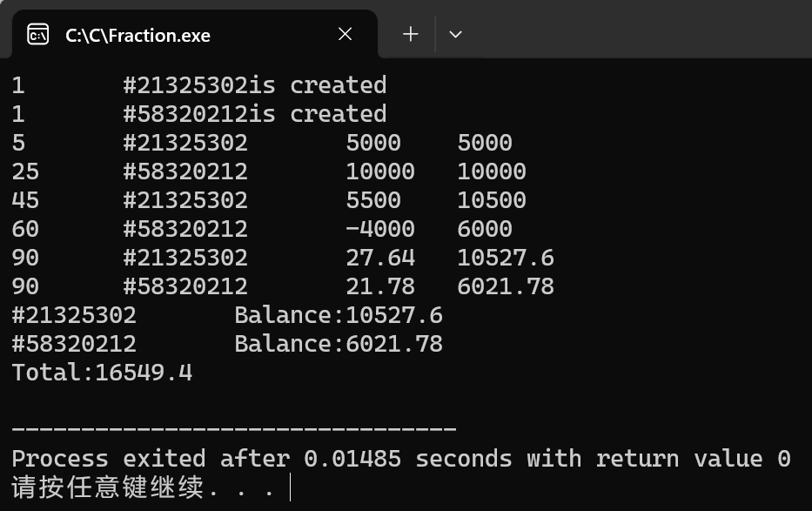Click the '10500' balance value
The height and width of the screenshot is (511, 812).
(492, 200)
